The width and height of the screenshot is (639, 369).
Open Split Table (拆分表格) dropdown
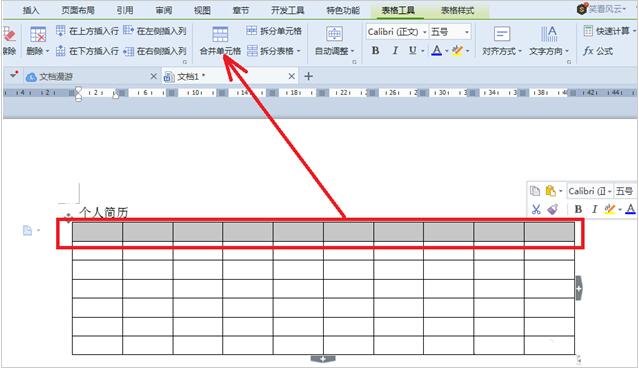[x=298, y=51]
